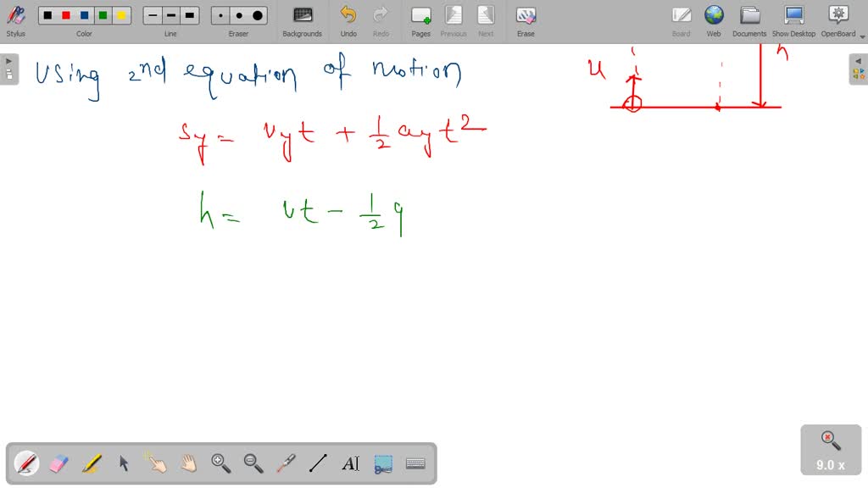Open the Capture part of screen tool

point(383,463)
